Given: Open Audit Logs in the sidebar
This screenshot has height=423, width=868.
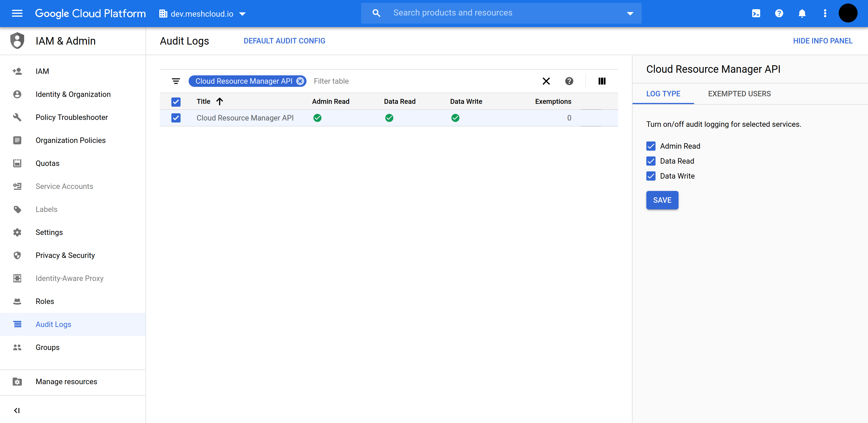Looking at the screenshot, I should [x=72, y=324].
